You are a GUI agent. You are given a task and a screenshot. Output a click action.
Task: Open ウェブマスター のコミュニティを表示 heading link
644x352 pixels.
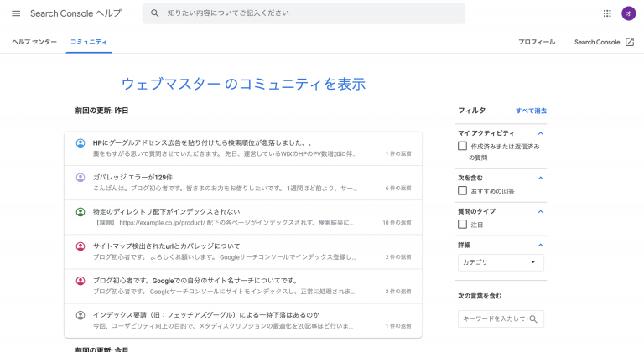coord(243,84)
